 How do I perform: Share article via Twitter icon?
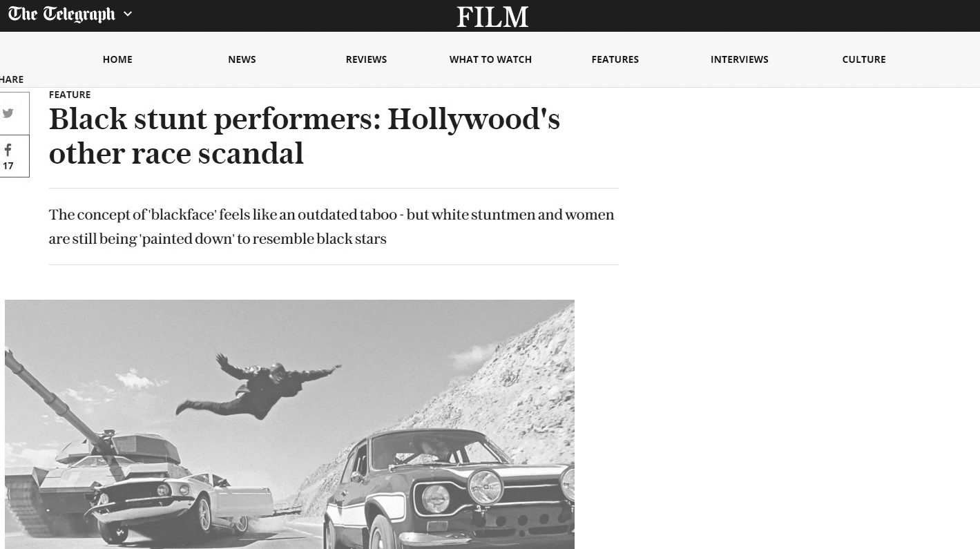(x=9, y=113)
